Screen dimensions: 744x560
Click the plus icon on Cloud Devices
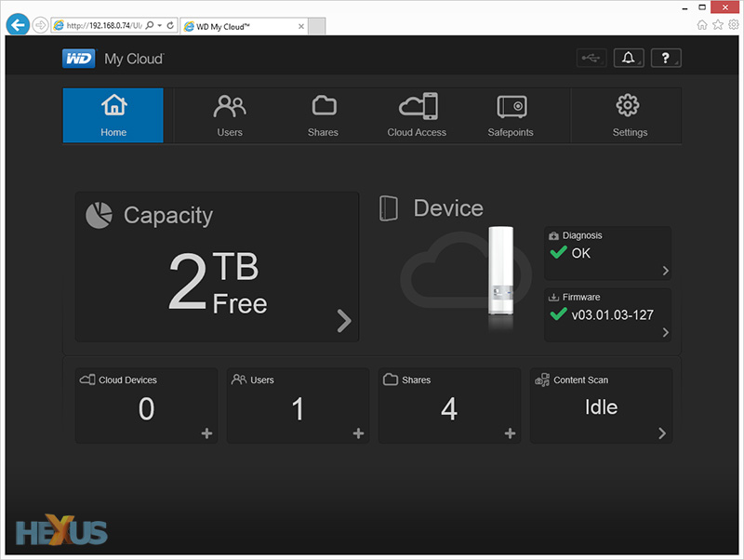pos(206,433)
